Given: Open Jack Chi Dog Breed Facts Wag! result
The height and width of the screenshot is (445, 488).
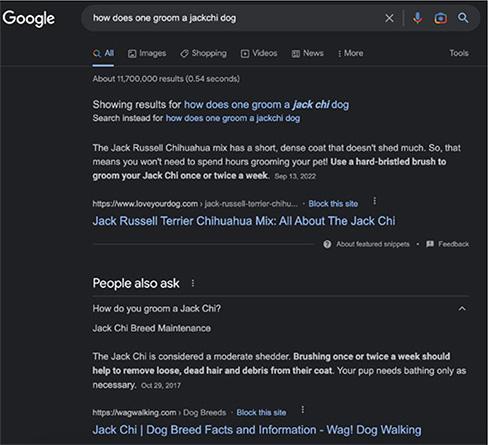Looking at the screenshot, I should (257, 430).
